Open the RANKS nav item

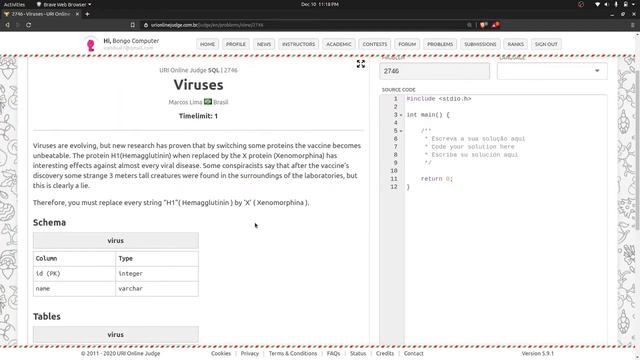point(516,44)
